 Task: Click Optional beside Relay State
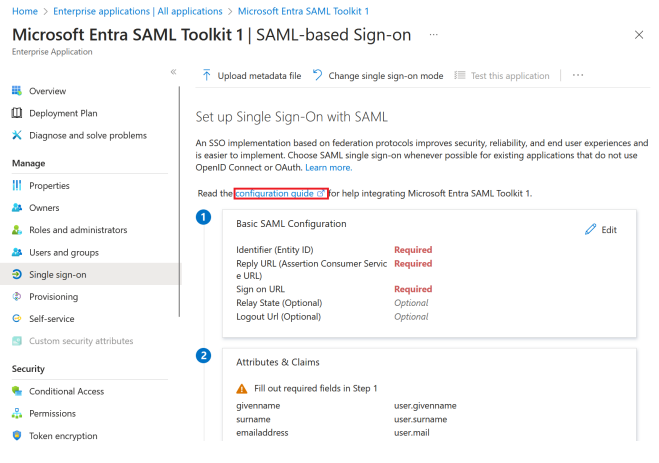(x=411, y=303)
